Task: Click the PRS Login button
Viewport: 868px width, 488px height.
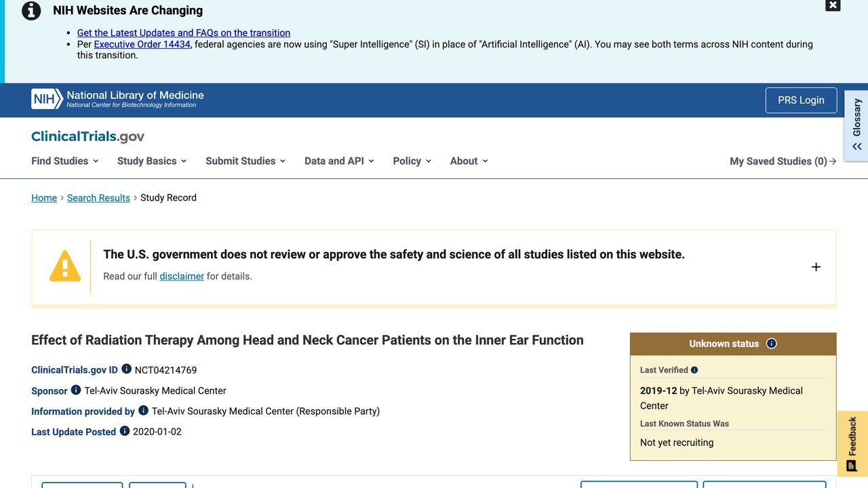Action: [801, 100]
